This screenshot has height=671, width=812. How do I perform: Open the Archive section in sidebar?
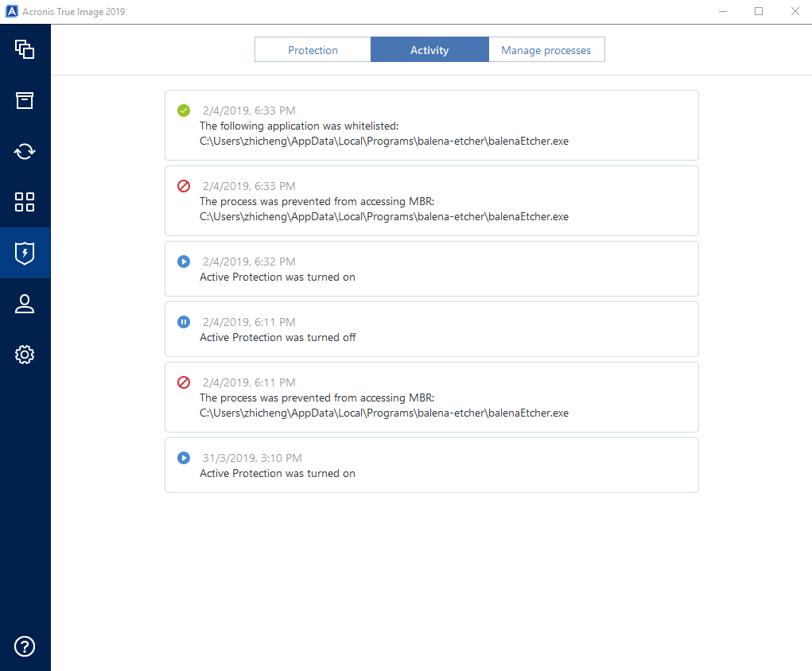tap(25, 100)
